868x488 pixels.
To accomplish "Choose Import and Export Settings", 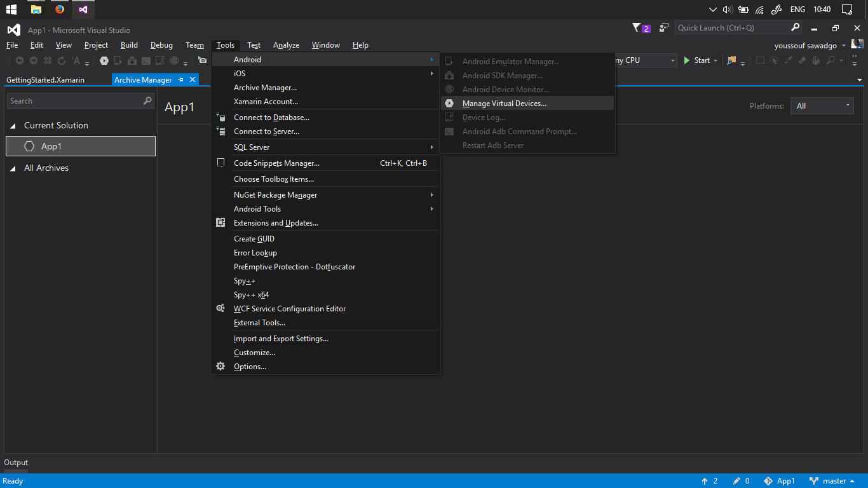I will pyautogui.click(x=326, y=339).
